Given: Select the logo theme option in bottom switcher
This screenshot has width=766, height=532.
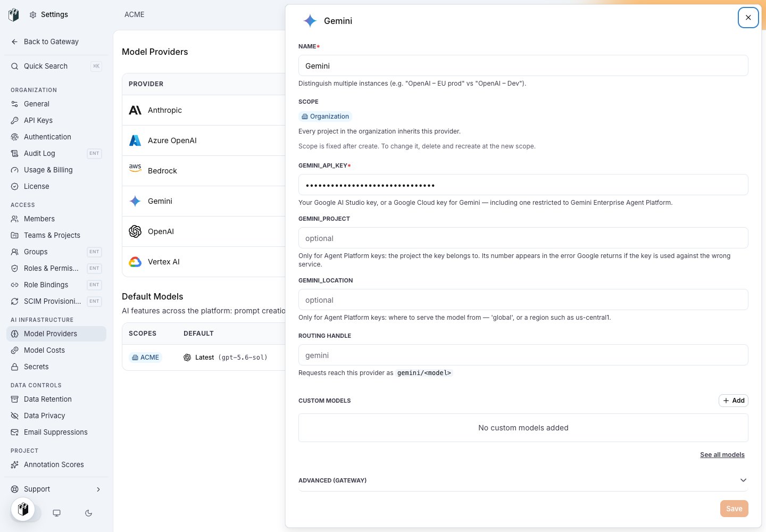Looking at the screenshot, I should (x=23, y=510).
